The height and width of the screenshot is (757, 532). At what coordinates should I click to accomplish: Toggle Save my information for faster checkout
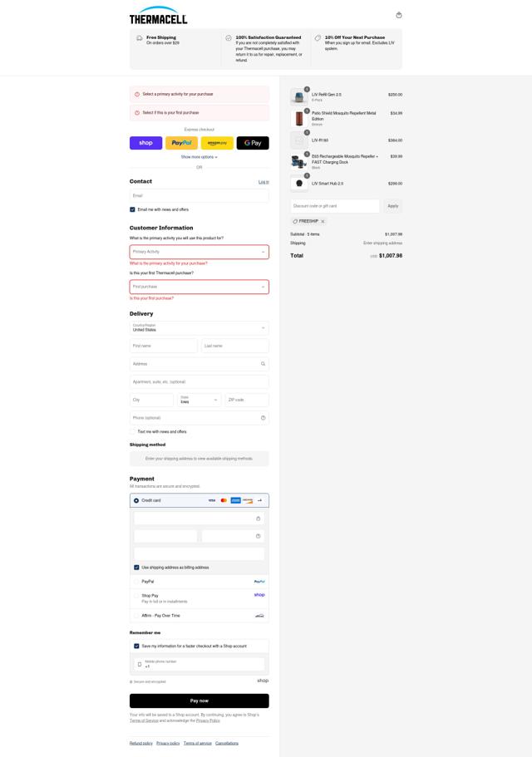tap(136, 646)
